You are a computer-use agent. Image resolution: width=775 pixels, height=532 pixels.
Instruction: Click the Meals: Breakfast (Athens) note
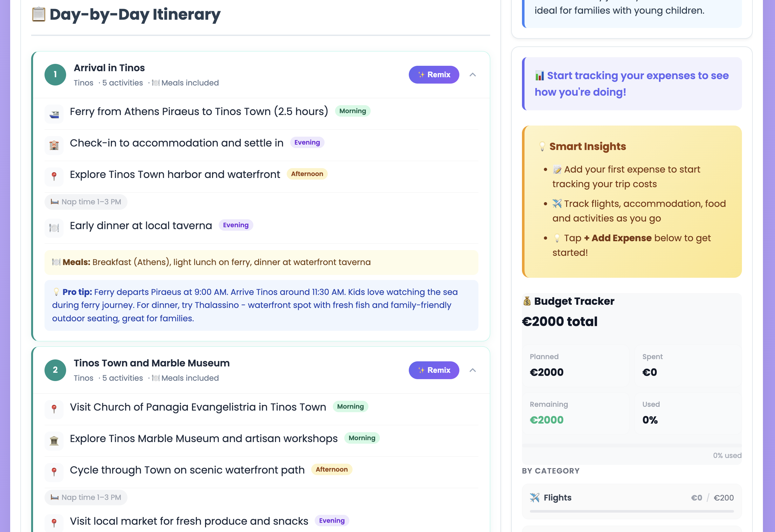point(261,263)
